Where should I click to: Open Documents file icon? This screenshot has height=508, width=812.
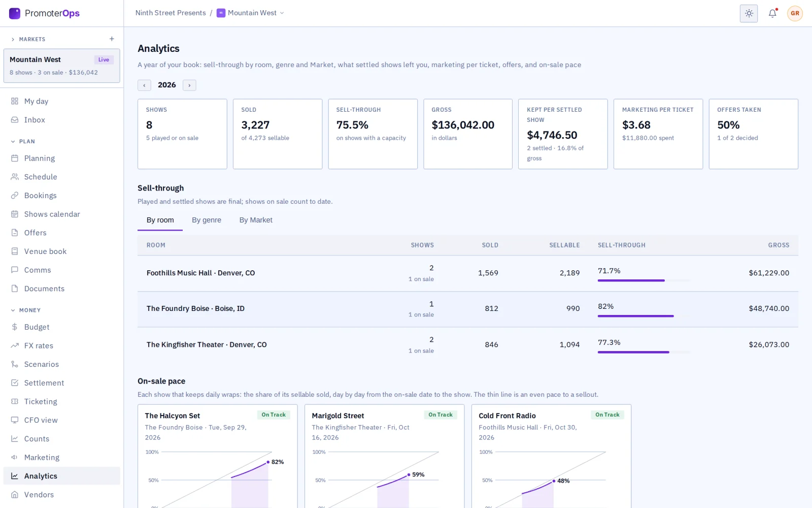tap(15, 289)
